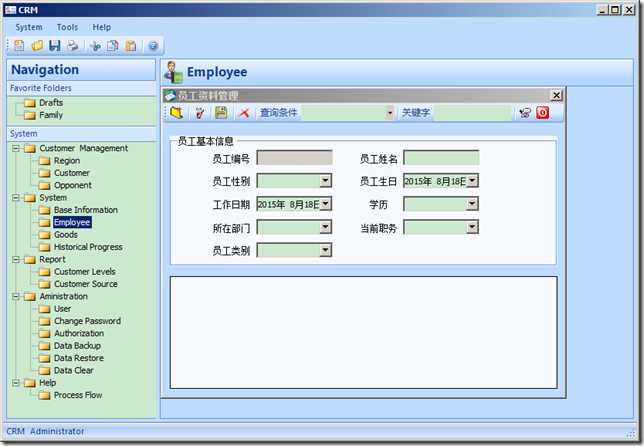Viewport: 644px width, 446px height.
Task: Select Customer Levels report item
Action: pyautogui.click(x=85, y=271)
